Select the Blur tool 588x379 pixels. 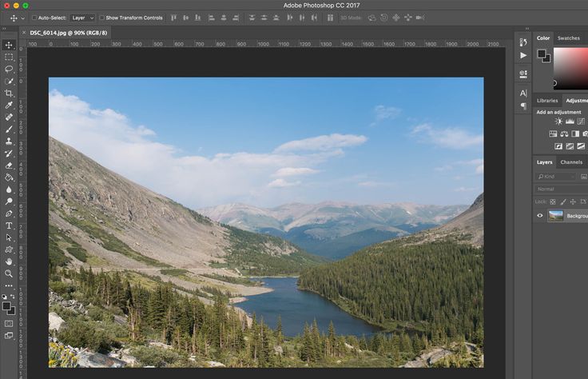click(9, 189)
